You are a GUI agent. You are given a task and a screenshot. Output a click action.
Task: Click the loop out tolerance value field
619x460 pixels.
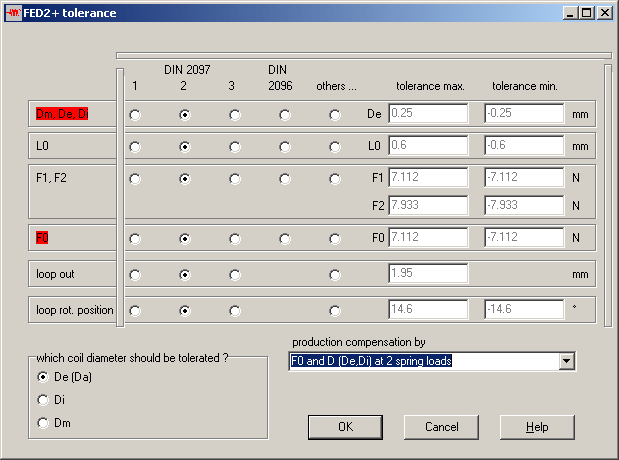(428, 274)
